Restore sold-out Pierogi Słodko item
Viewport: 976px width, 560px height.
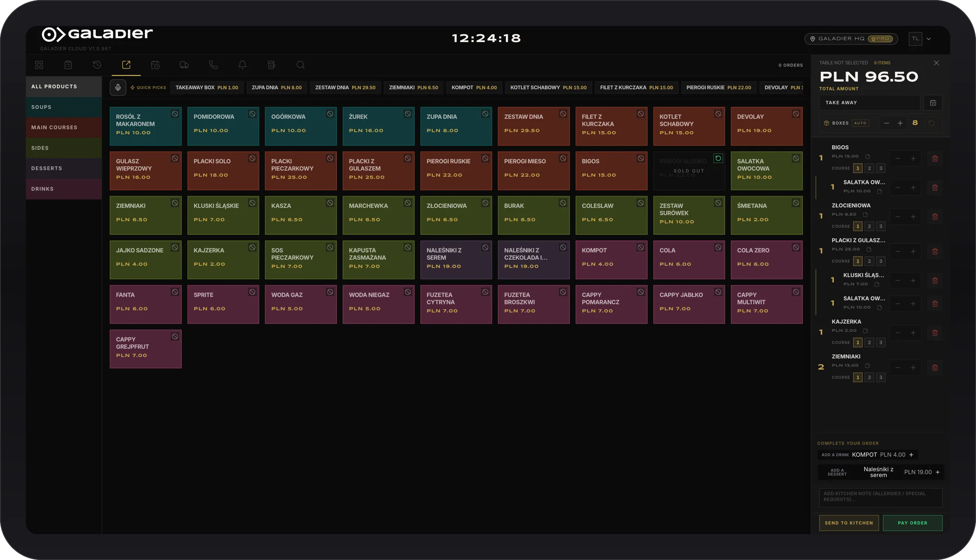(x=718, y=158)
